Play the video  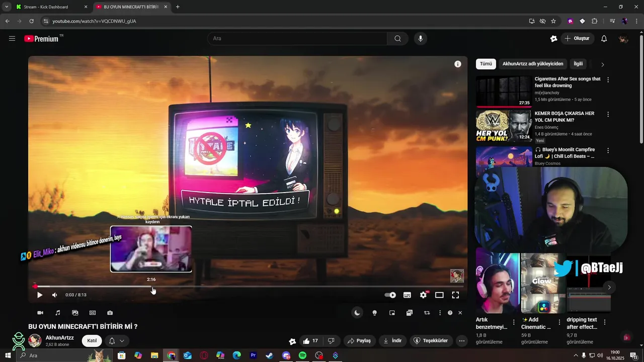point(40,295)
